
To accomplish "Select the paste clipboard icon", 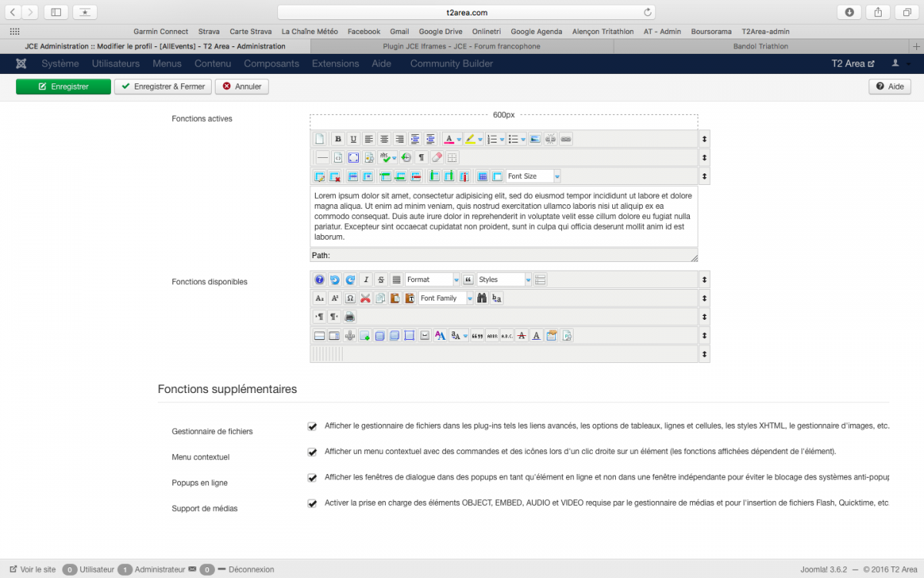I will click(x=395, y=298).
